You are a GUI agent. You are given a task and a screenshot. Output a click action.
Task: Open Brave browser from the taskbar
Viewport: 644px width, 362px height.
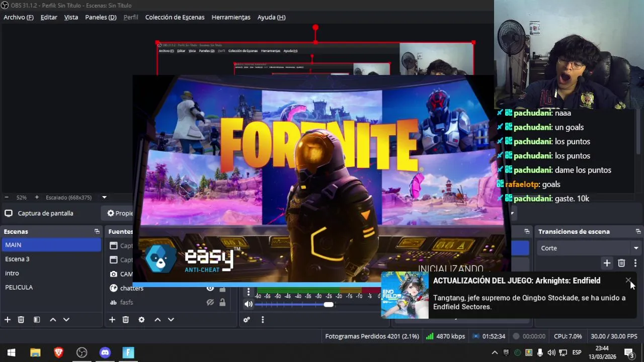[58, 352]
